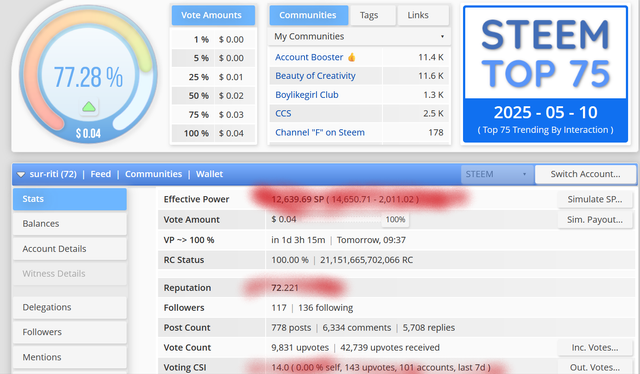
Task: Open Mentions in the sidebar
Action: point(70,357)
